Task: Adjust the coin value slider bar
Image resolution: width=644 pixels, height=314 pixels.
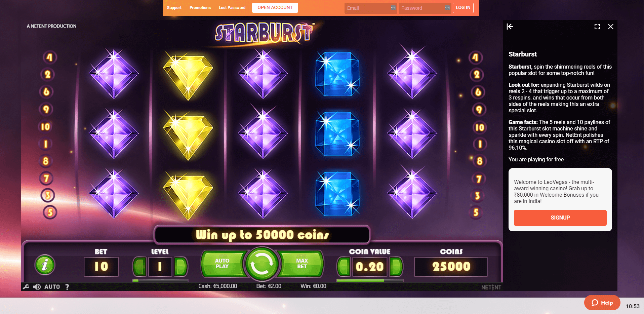Action: point(370,280)
